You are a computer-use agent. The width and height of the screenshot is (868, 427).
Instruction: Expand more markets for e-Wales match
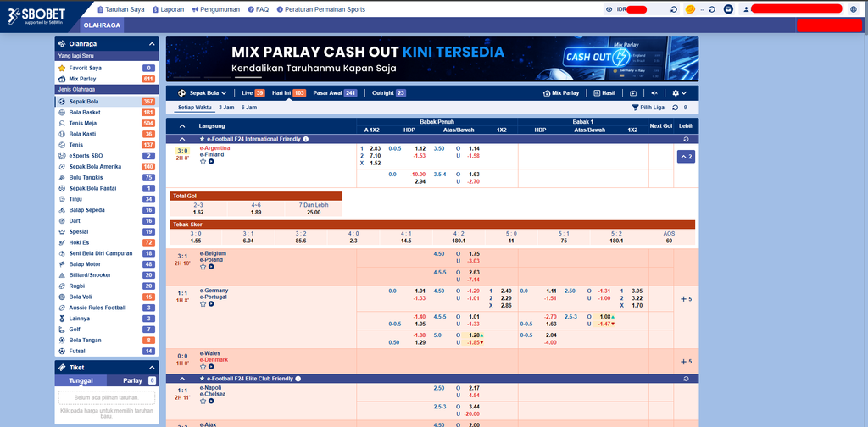click(x=686, y=362)
